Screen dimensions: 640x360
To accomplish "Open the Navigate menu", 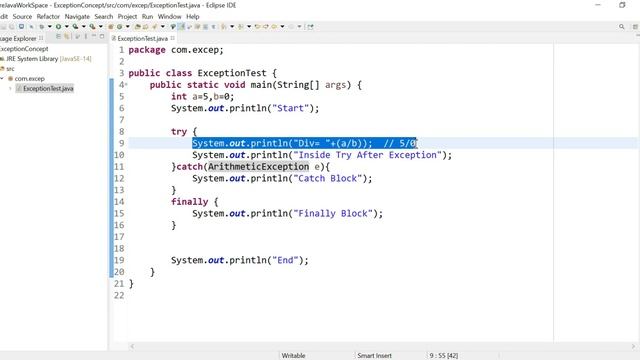I will (x=77, y=16).
